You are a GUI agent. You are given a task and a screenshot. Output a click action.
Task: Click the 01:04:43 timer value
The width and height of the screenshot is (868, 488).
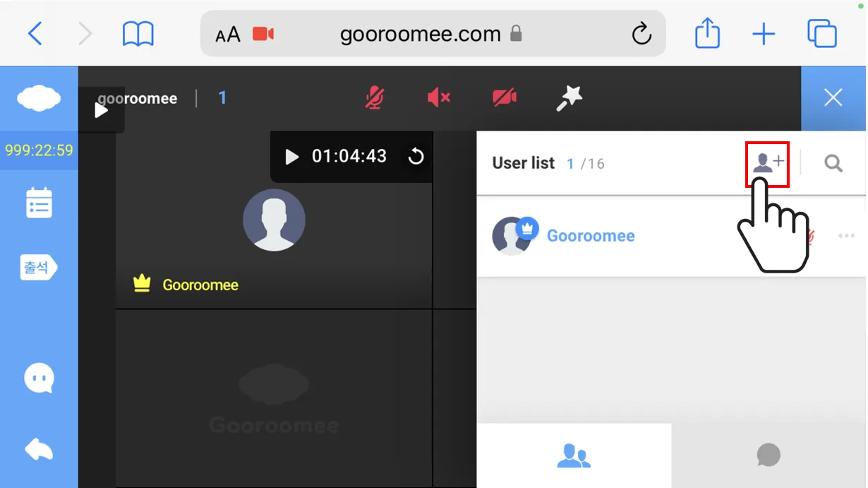tap(349, 156)
